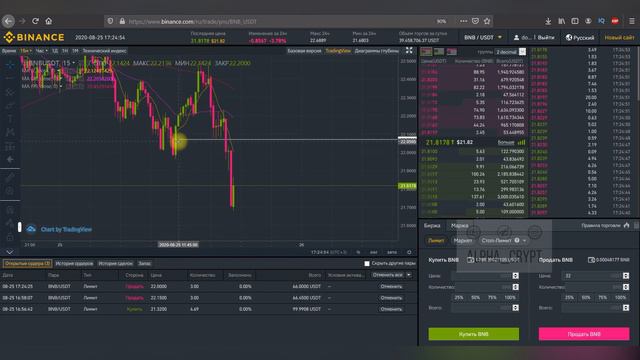Select the Market order type
Image resolution: width=640 pixels, height=360 pixels.
(x=463, y=240)
